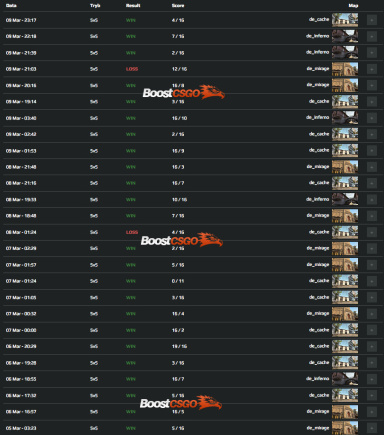Click the LOSS result on 09 Mar 21:03
This screenshot has width=384, height=435.
[132, 69]
